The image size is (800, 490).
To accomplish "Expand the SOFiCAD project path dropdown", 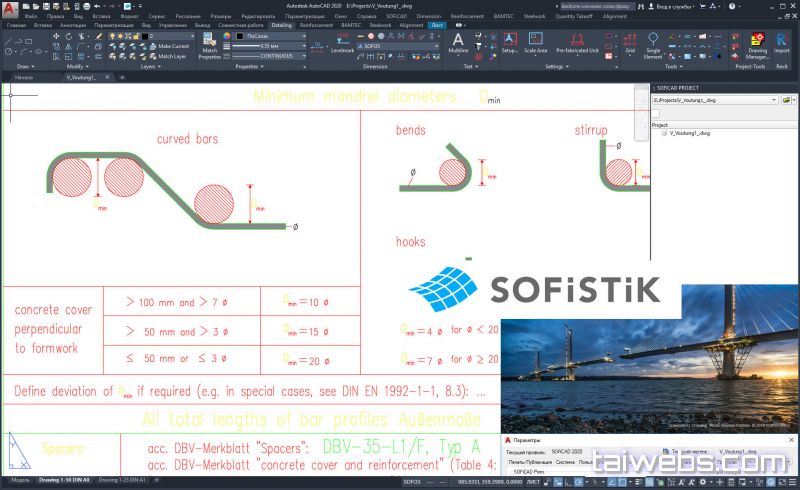I will pos(776,101).
